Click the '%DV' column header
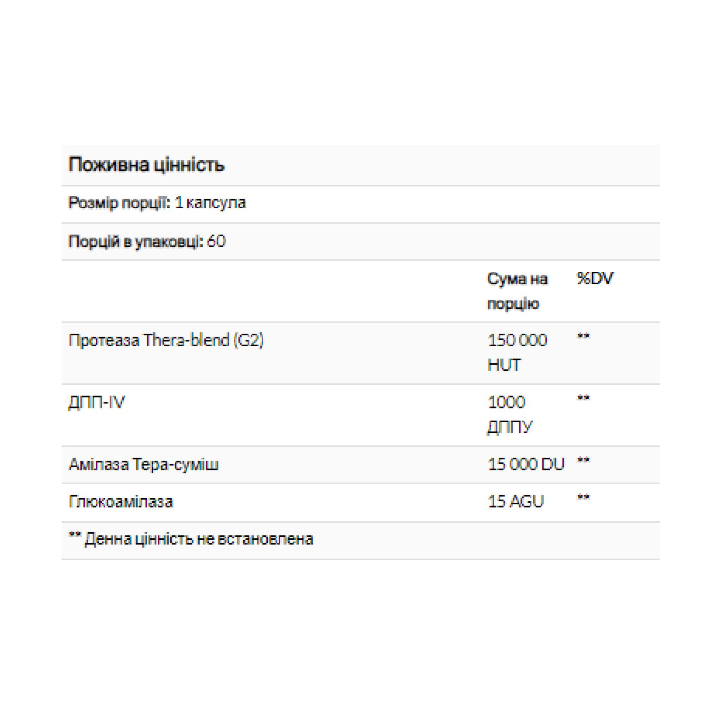 [x=595, y=279]
